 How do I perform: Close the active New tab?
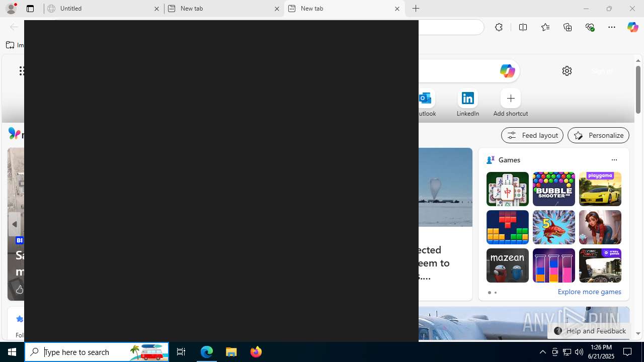coord(397,9)
